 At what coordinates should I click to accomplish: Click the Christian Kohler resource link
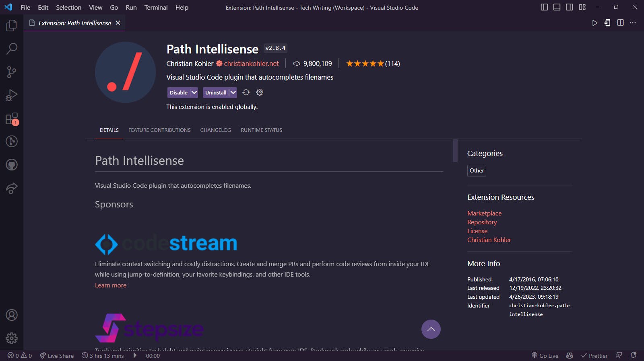(x=489, y=240)
